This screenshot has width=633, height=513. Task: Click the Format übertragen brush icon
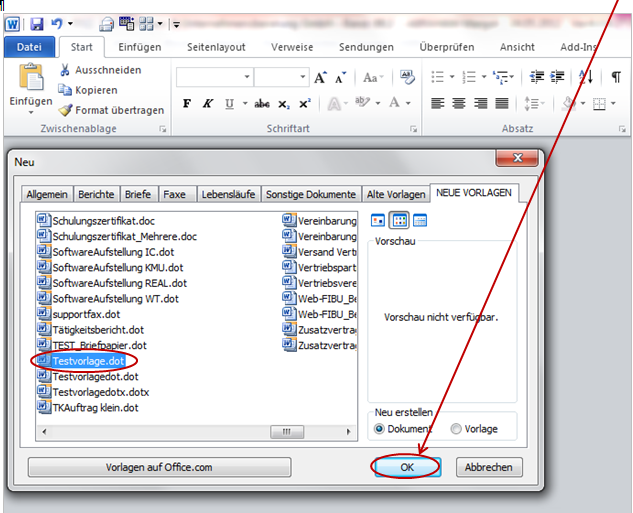66,110
